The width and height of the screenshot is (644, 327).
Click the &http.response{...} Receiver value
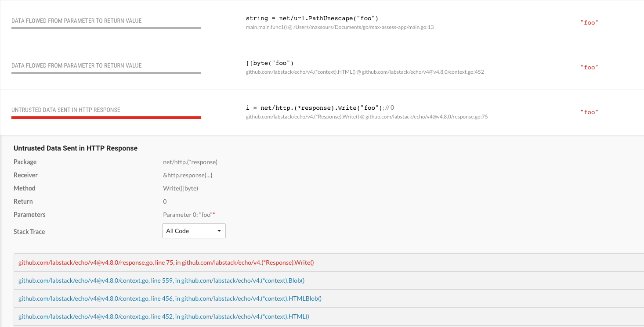click(x=188, y=175)
